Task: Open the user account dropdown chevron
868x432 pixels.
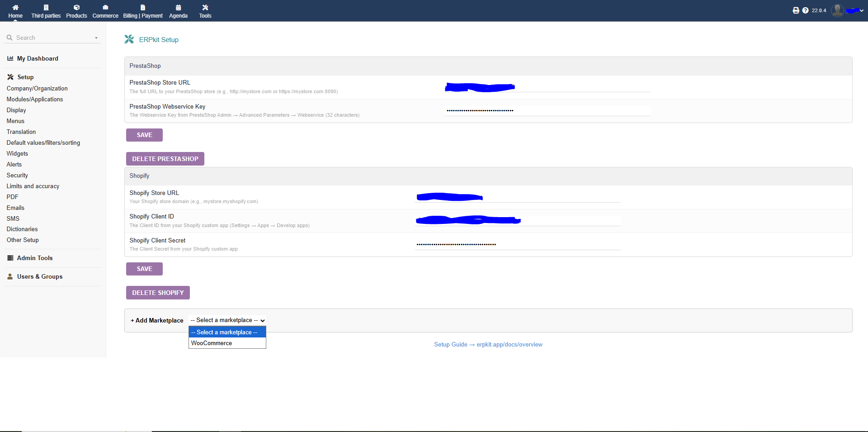Action: click(x=862, y=10)
